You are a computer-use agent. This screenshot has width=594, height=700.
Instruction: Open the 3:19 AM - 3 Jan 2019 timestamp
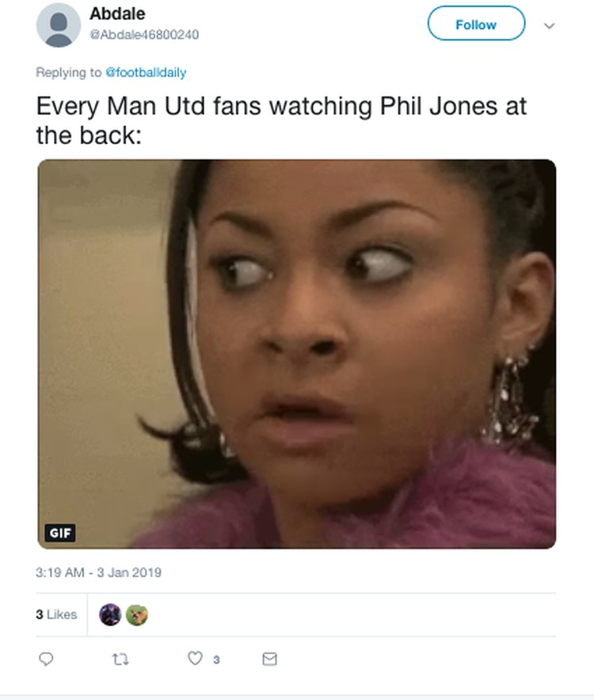[99, 573]
